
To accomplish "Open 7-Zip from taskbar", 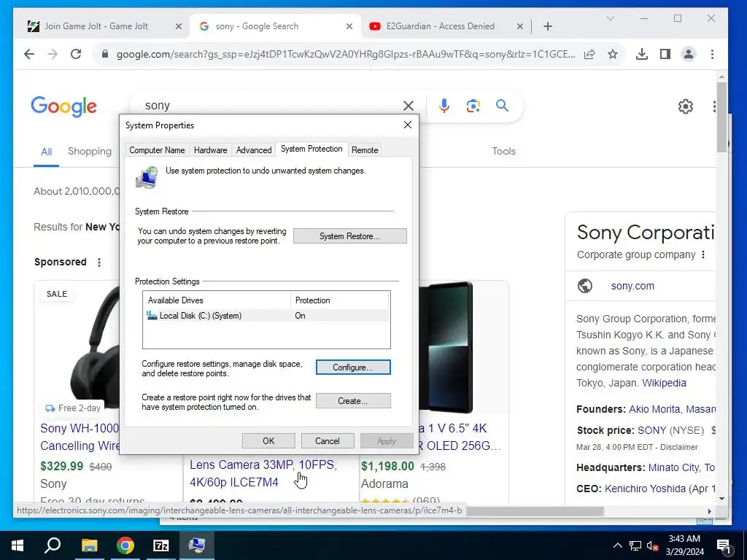I will [x=160, y=545].
